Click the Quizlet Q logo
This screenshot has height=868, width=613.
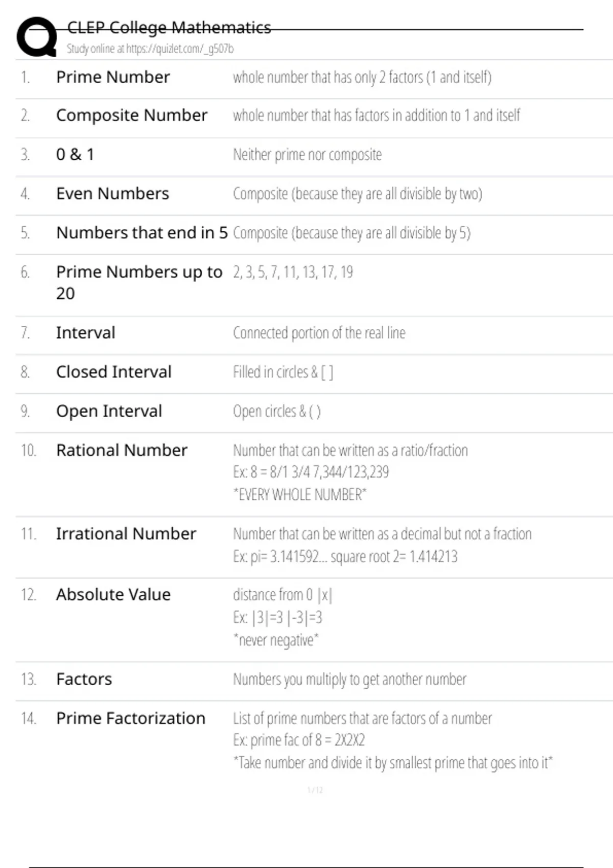click(37, 37)
